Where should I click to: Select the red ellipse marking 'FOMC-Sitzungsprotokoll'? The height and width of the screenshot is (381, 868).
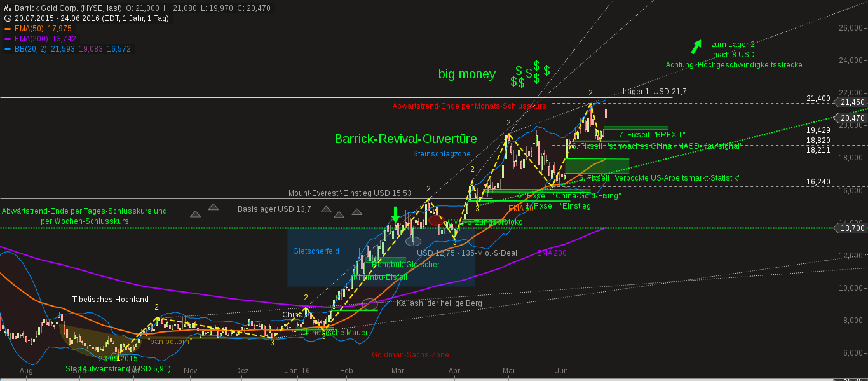tap(435, 220)
